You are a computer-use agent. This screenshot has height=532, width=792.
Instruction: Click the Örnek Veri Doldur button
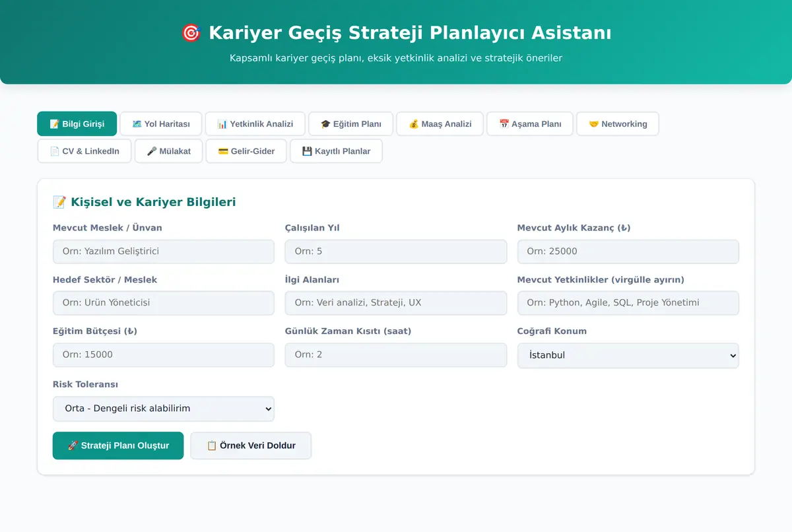click(251, 446)
